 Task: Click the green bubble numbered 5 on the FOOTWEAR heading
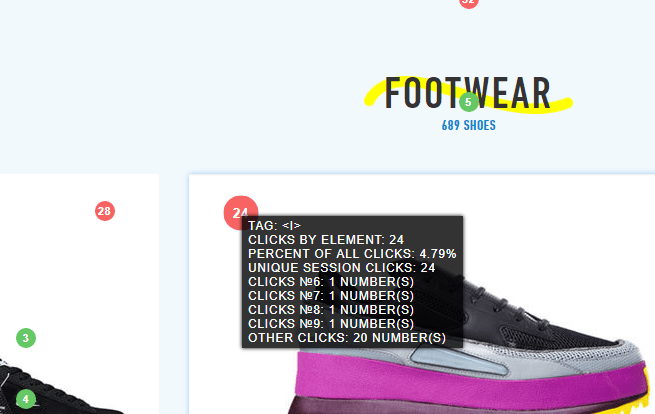(469, 102)
